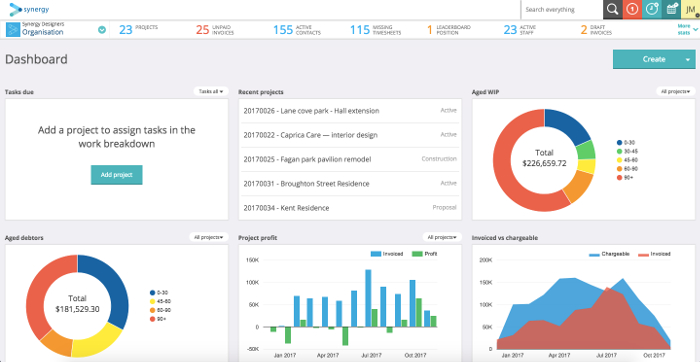The height and width of the screenshot is (362, 700).
Task: Toggle Chargeable series in Invoiced vs chargeable legend
Action: (609, 254)
